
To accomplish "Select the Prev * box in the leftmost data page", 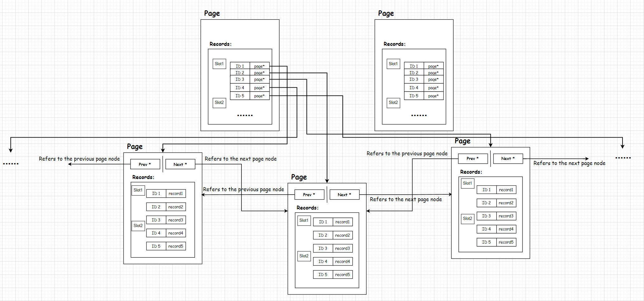I will (x=145, y=164).
